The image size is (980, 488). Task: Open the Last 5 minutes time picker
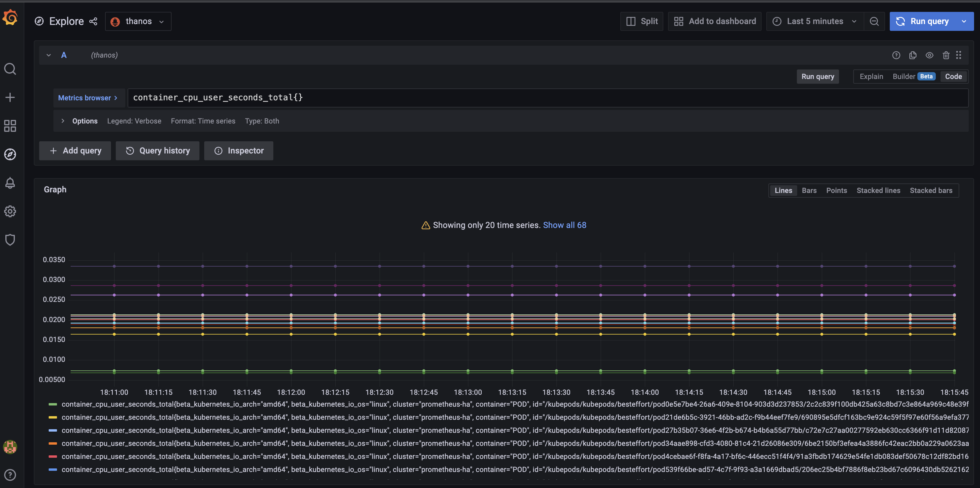click(815, 21)
